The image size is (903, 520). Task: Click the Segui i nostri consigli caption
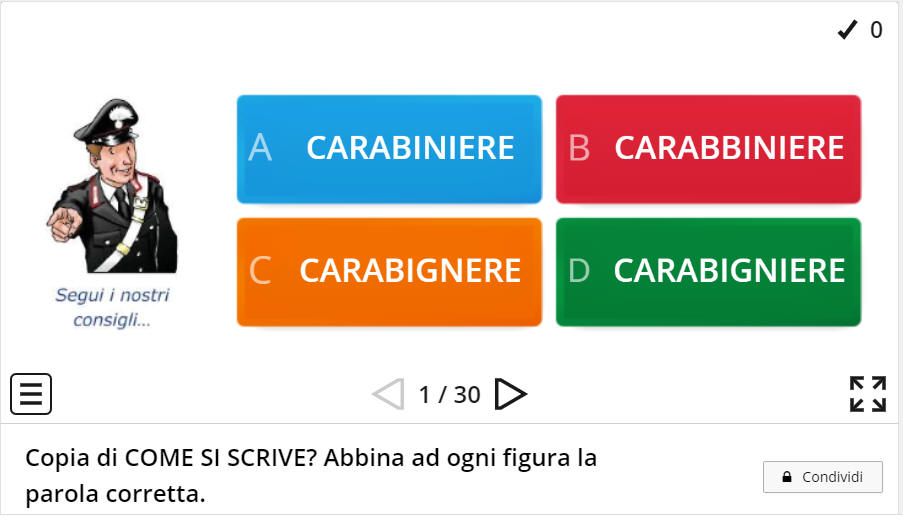(x=112, y=308)
